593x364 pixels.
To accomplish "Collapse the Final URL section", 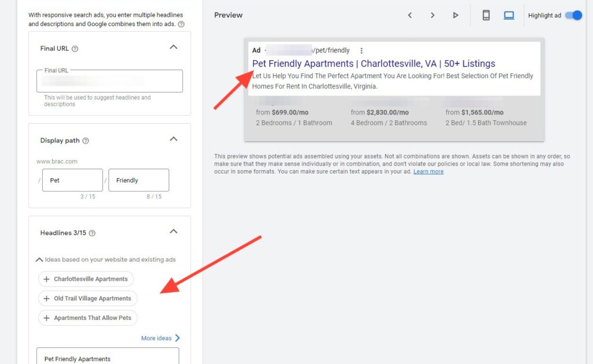I will click(x=173, y=48).
